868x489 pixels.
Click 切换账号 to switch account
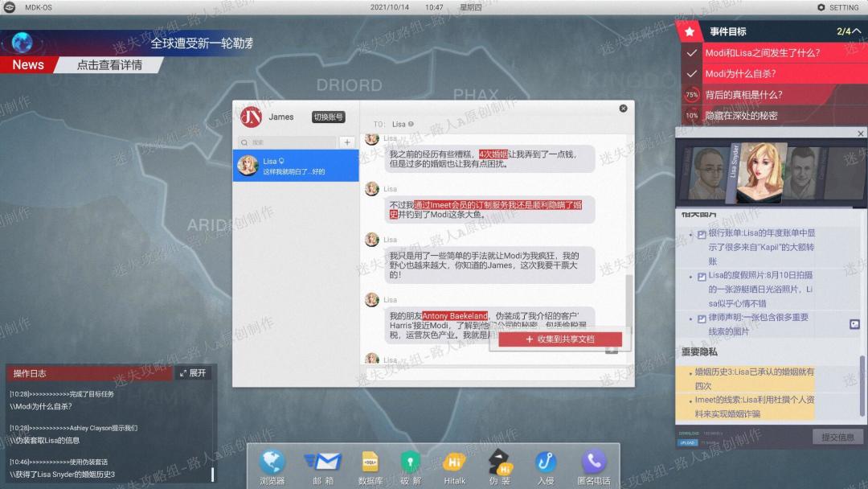[328, 117]
